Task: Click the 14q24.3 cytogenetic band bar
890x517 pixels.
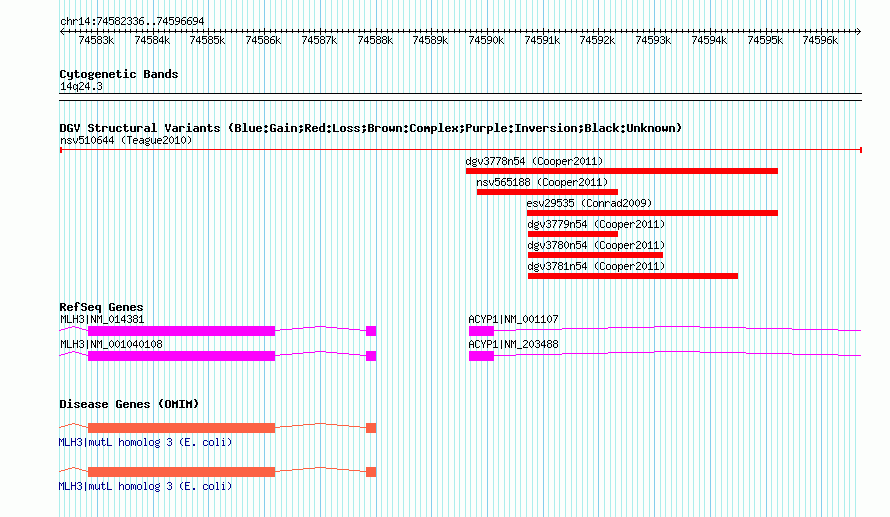Action: pyautogui.click(x=460, y=97)
